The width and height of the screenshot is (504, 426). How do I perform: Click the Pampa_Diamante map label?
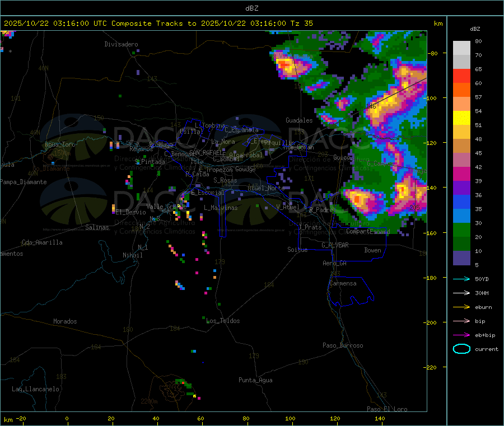(24, 182)
